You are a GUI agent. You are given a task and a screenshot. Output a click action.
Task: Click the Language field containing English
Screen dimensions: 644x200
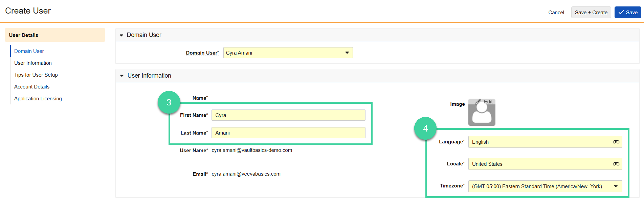(545, 142)
